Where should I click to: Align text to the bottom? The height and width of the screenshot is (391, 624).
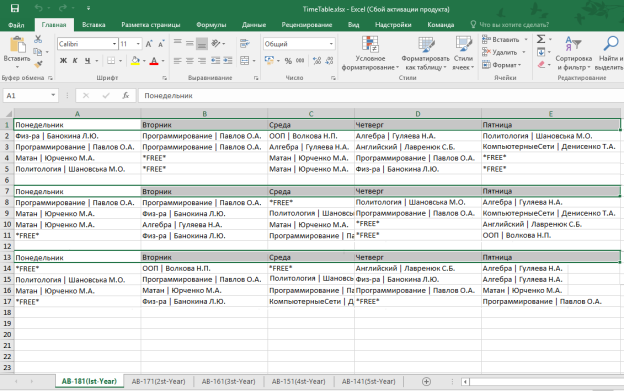[x=202, y=43]
